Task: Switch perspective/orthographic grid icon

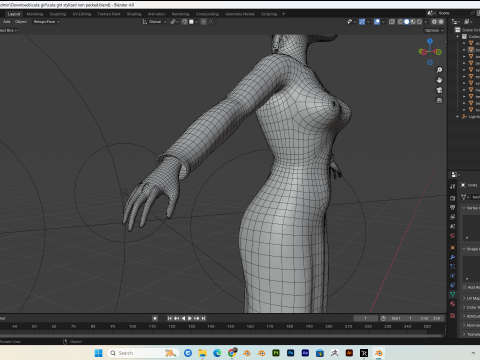Action: (x=439, y=100)
